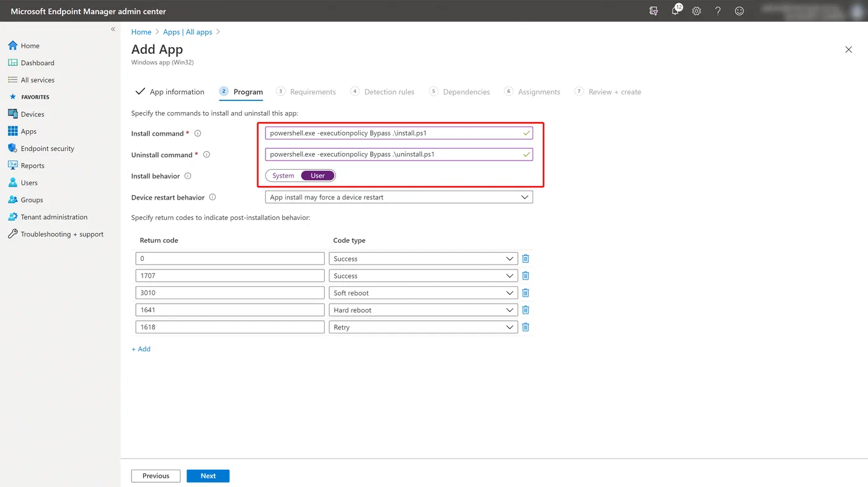
Task: Click the Dashboard icon in the sidebar
Action: 12,63
